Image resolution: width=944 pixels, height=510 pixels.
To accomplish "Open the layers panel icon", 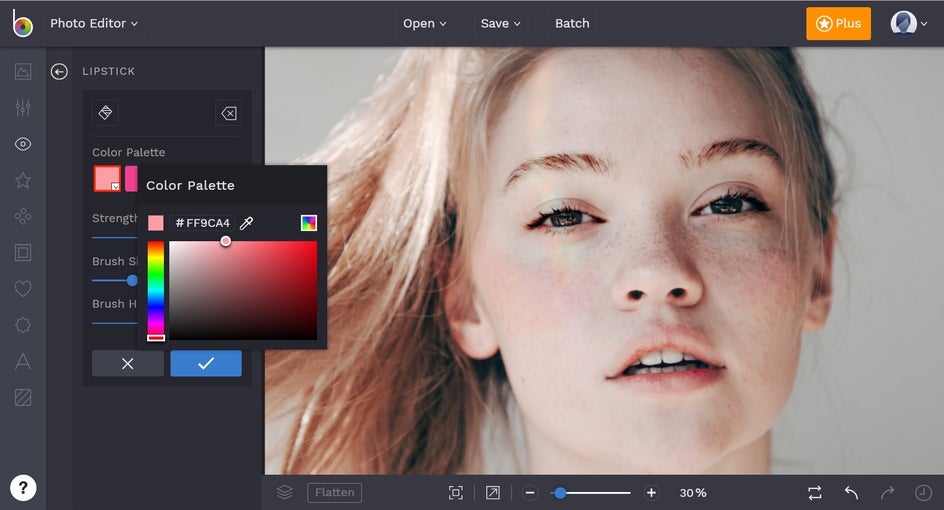I will pyautogui.click(x=285, y=493).
